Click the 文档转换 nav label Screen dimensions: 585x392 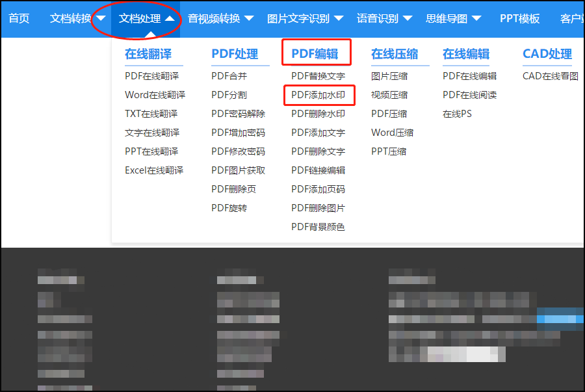[70, 18]
